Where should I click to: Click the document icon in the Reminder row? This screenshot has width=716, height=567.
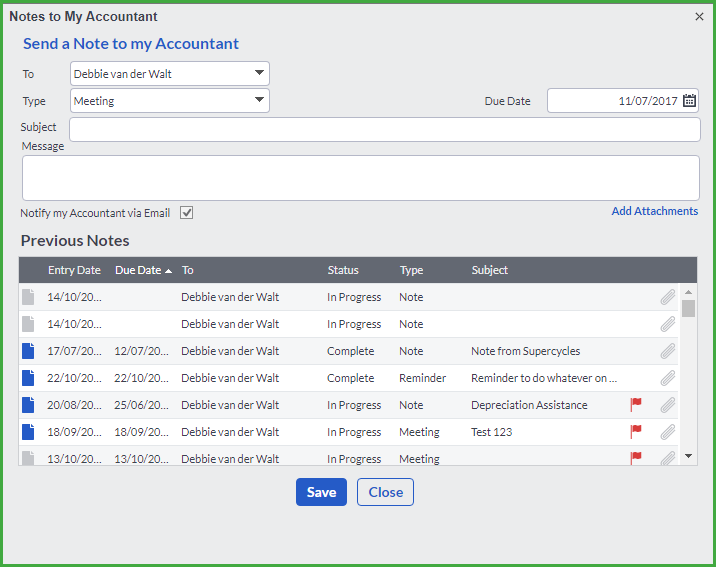pos(28,378)
